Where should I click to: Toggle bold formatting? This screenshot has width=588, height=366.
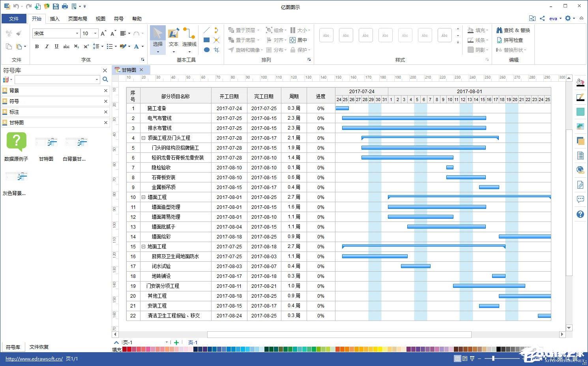pyautogui.click(x=37, y=46)
